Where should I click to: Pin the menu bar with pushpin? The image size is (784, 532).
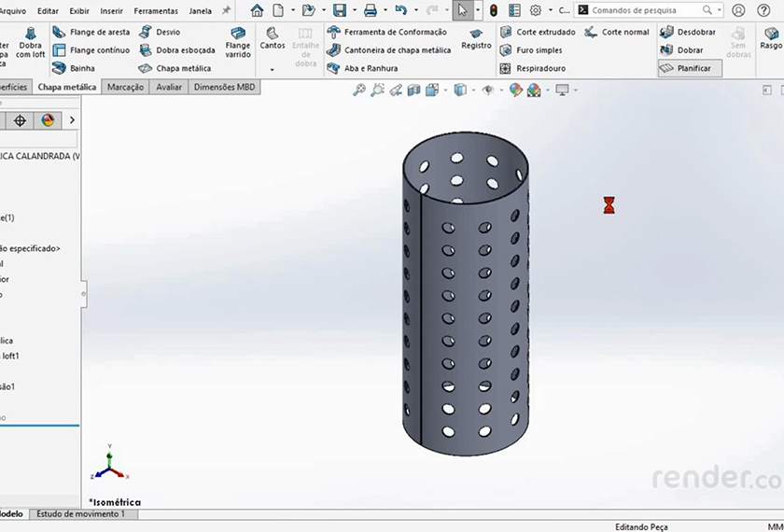pos(226,10)
